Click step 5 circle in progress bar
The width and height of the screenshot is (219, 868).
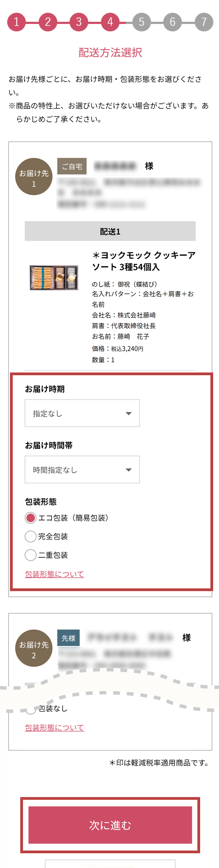141,22
